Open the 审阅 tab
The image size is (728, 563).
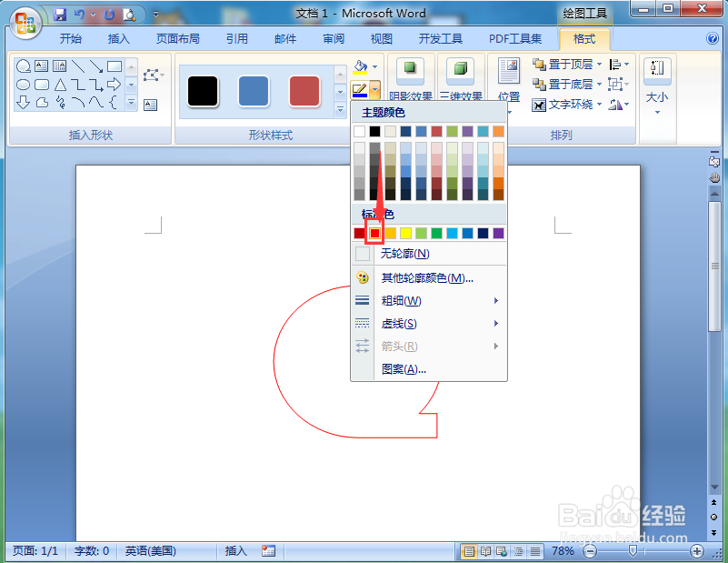(x=334, y=38)
